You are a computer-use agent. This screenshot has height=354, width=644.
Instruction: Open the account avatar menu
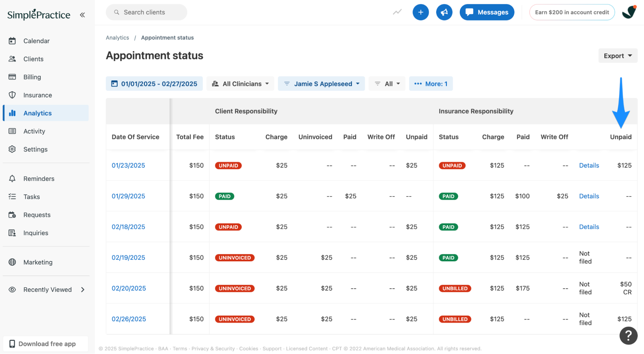[x=629, y=12]
